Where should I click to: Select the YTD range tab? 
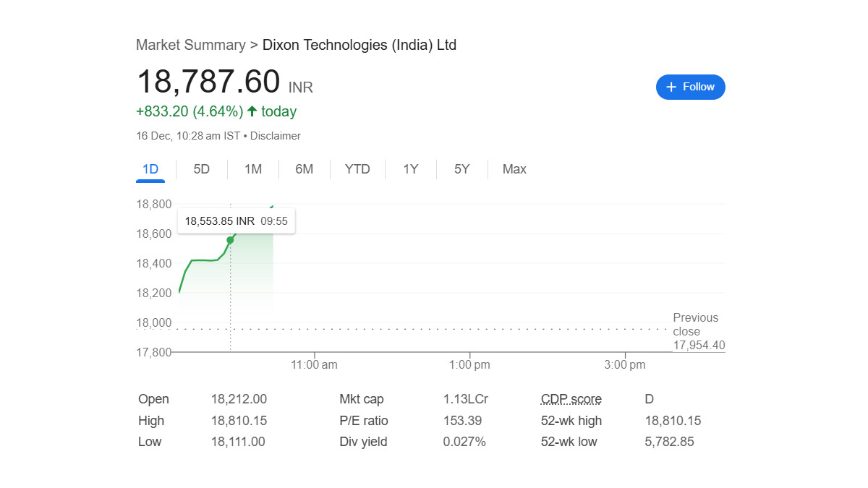[357, 169]
